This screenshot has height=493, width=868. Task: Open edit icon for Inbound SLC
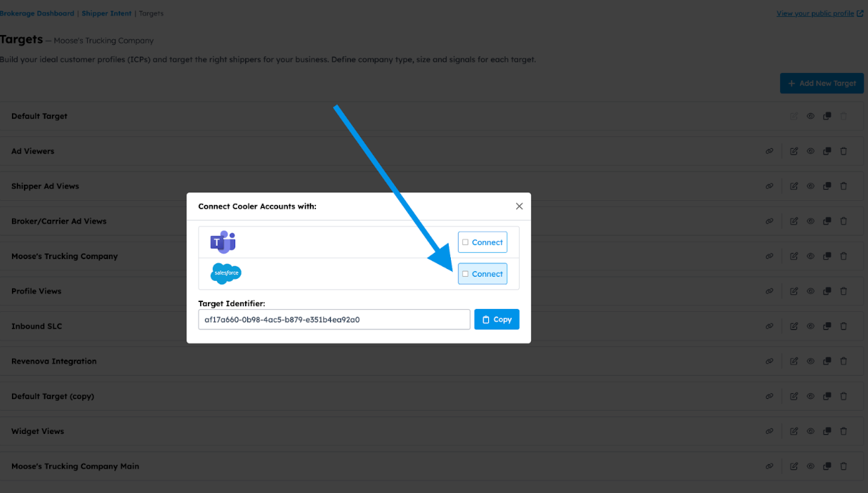[x=794, y=326]
